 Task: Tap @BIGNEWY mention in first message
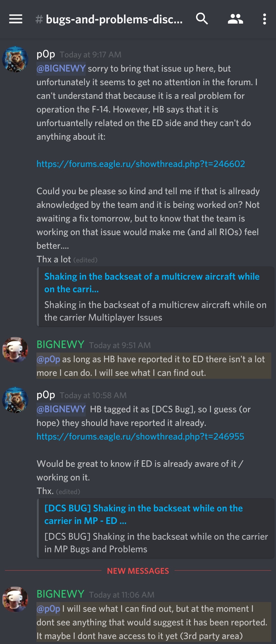[61, 68]
